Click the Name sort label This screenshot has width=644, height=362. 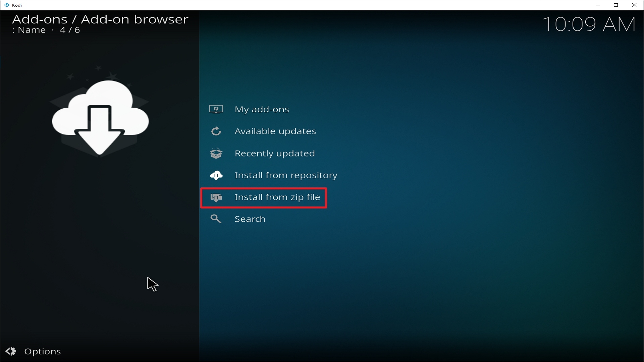tap(32, 30)
